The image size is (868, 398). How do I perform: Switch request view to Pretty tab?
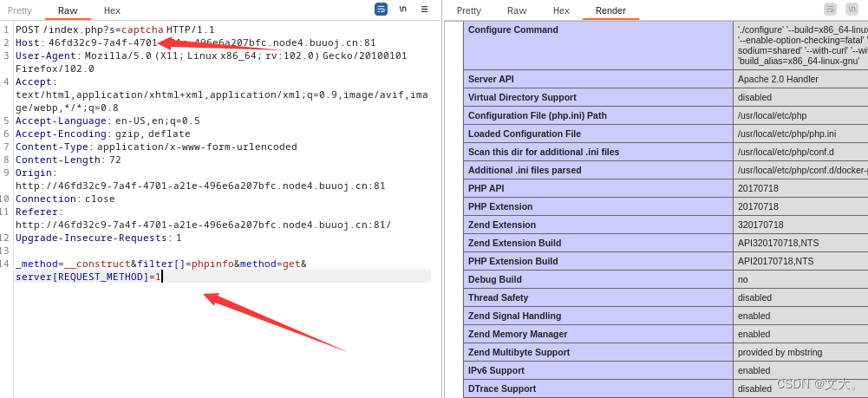click(20, 10)
